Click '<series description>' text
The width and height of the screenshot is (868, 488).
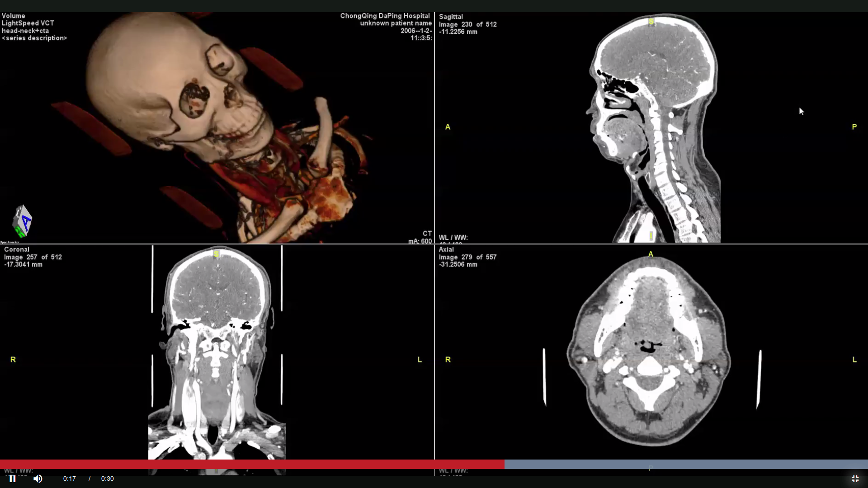click(x=34, y=38)
